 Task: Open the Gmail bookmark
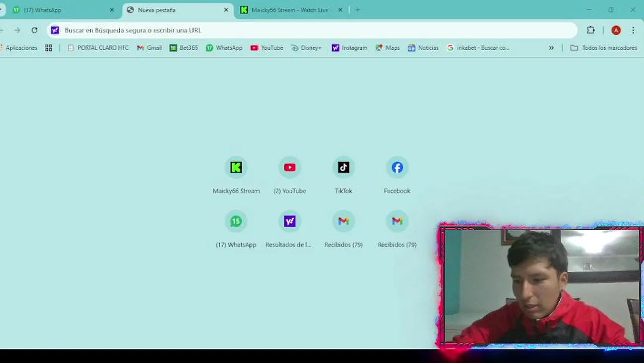tap(149, 48)
